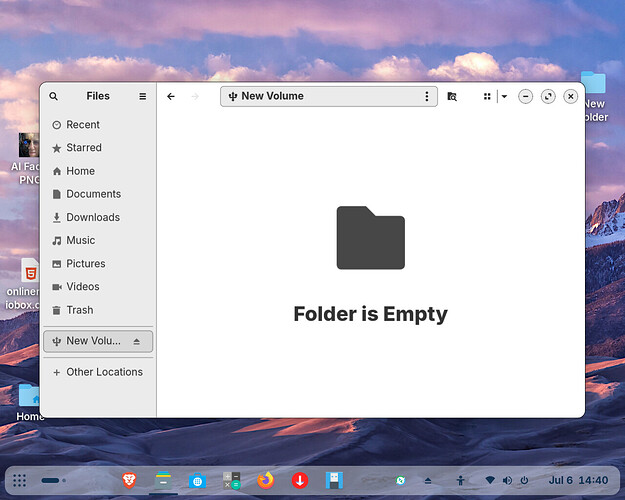Open search in the Files window
Screen dimensions: 625x500
[53, 96]
